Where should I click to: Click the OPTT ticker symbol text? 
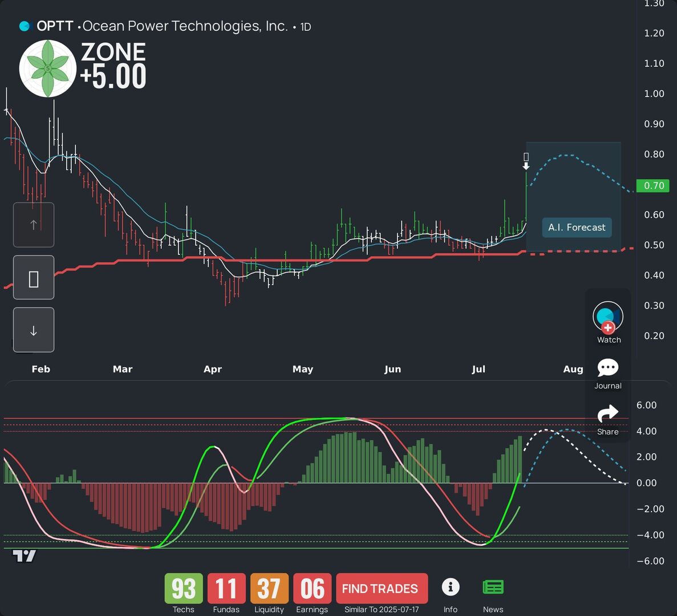pyautogui.click(x=55, y=26)
